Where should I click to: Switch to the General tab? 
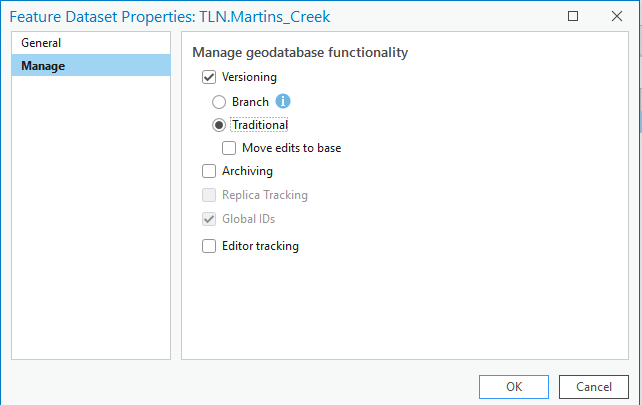point(91,43)
